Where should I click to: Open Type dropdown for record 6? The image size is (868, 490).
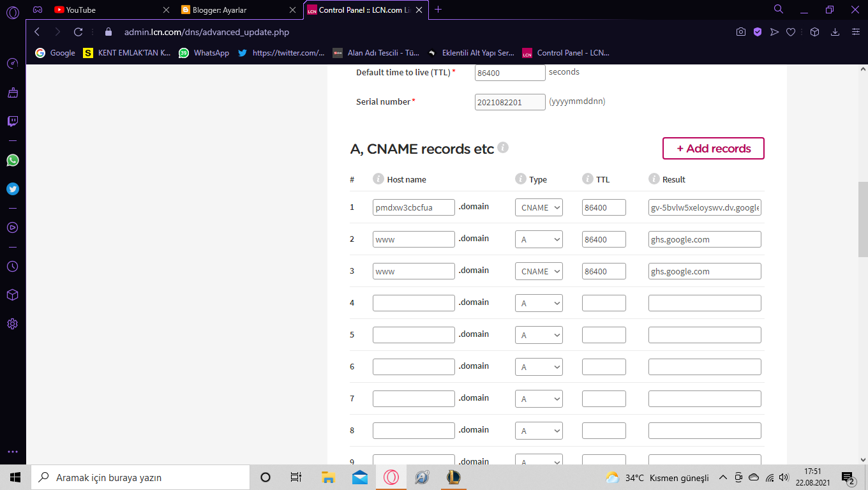tap(539, 367)
